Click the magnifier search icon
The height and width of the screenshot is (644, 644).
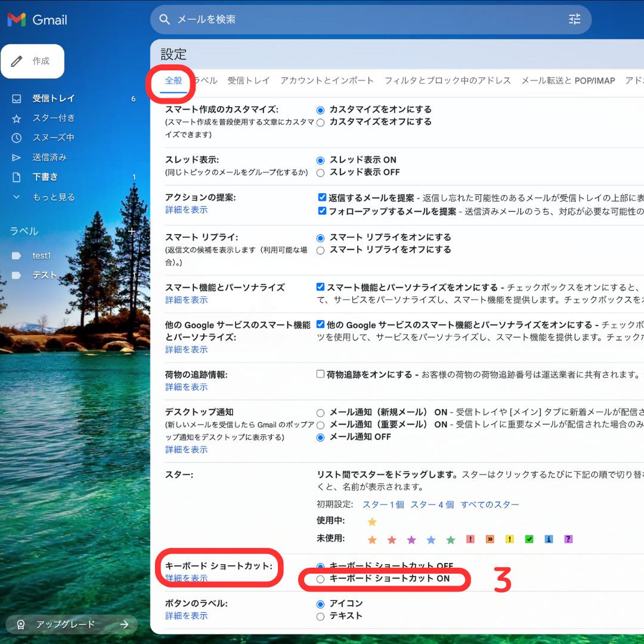pyautogui.click(x=165, y=19)
